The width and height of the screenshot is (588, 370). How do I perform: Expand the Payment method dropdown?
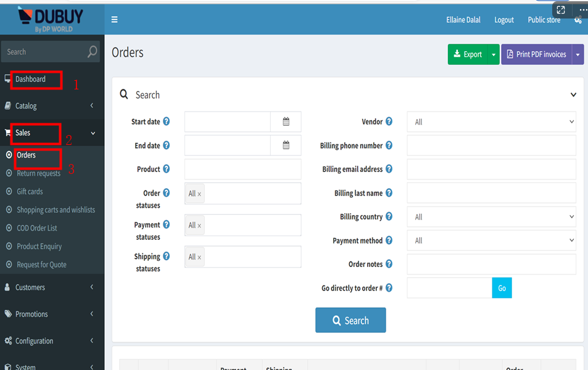pyautogui.click(x=491, y=240)
